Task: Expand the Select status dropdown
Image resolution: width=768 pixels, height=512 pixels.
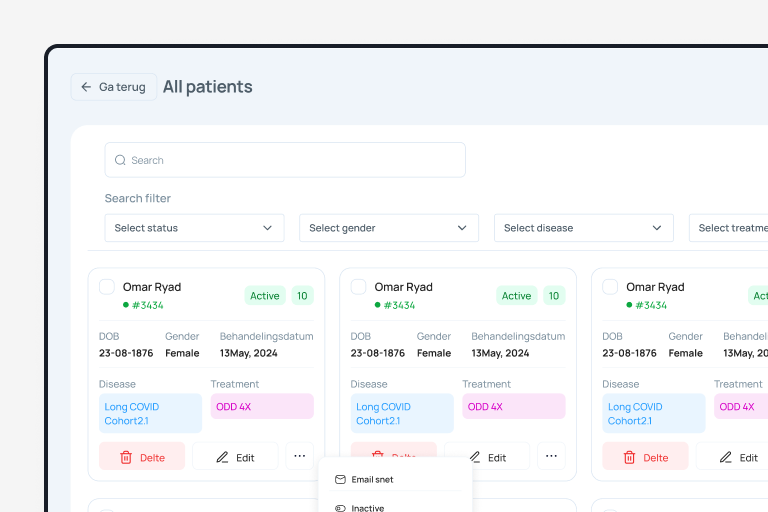Action: (194, 228)
